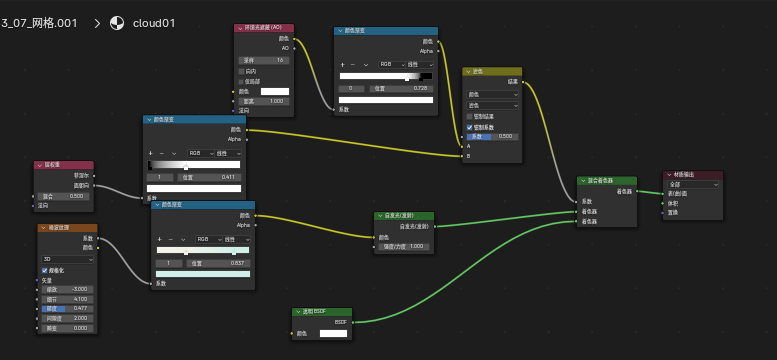The height and width of the screenshot is (360, 777).
Task: Select the cloud01 breadcrumb label
Action: pos(154,23)
